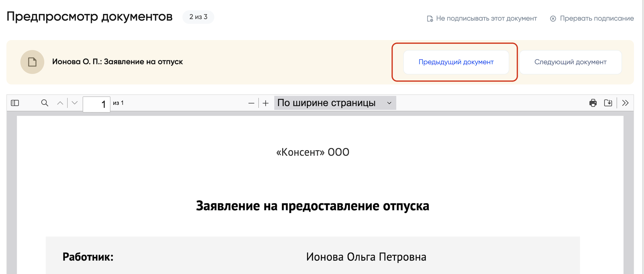The width and height of the screenshot is (644, 274).
Task: Zoom in using the plus button
Action: click(265, 103)
